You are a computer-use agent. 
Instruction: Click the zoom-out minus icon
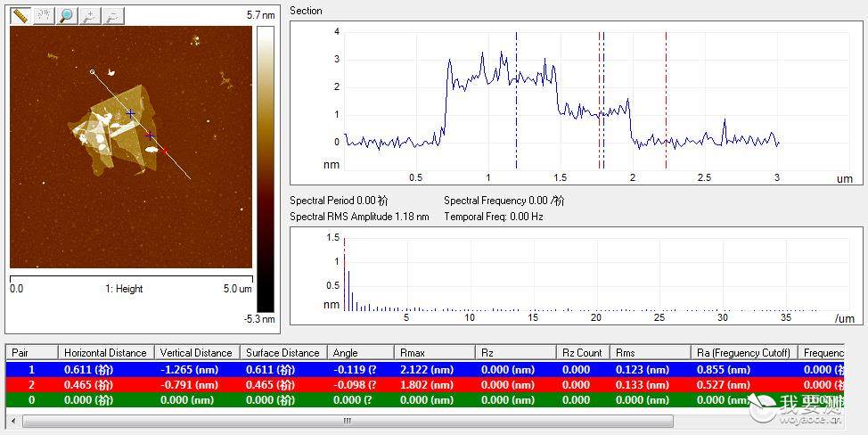coord(113,15)
